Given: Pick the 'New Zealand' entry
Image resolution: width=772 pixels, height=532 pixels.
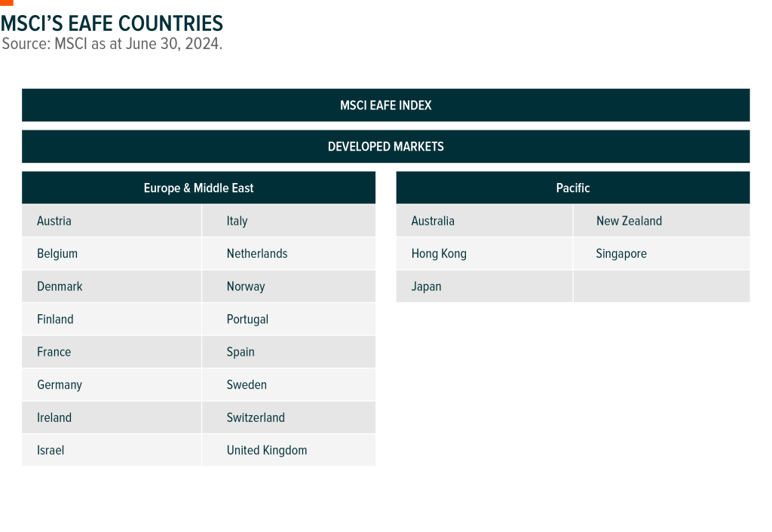Looking at the screenshot, I should coord(662,221).
